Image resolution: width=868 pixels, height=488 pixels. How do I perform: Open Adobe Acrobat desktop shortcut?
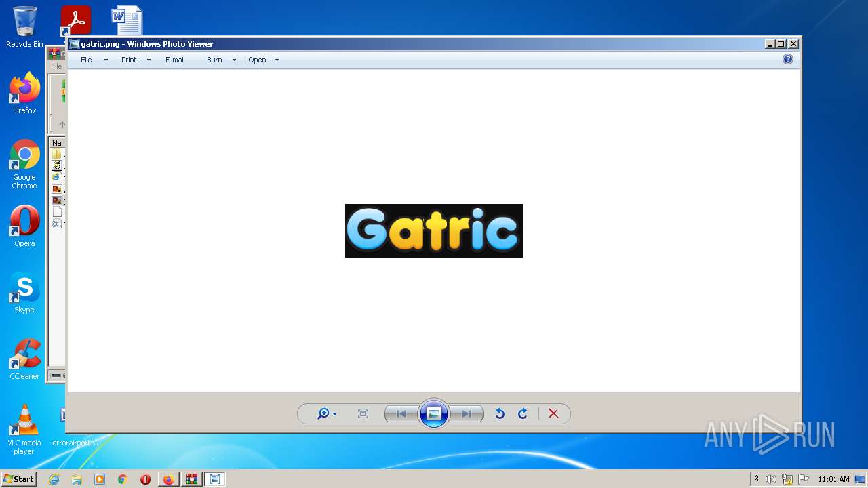(75, 21)
